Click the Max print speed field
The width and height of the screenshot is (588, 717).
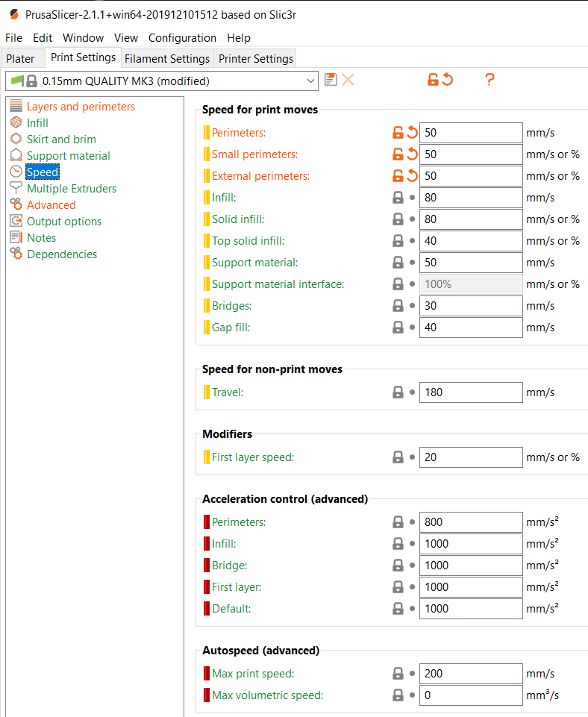pyautogui.click(x=471, y=674)
